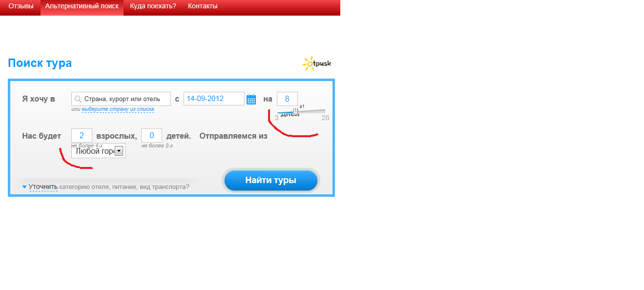Focus the Страна, курорт или отель search field
The width and height of the screenshot is (644, 290).
tap(121, 99)
